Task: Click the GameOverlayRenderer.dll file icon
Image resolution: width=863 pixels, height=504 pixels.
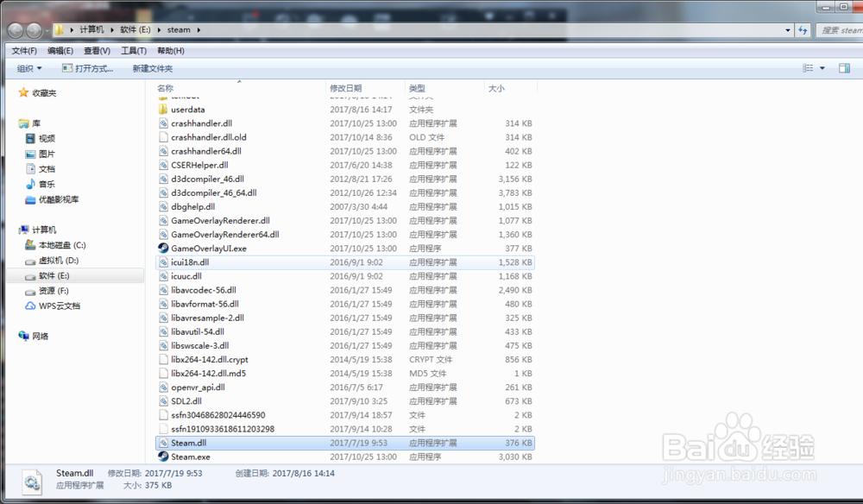Action: pyautogui.click(x=163, y=220)
